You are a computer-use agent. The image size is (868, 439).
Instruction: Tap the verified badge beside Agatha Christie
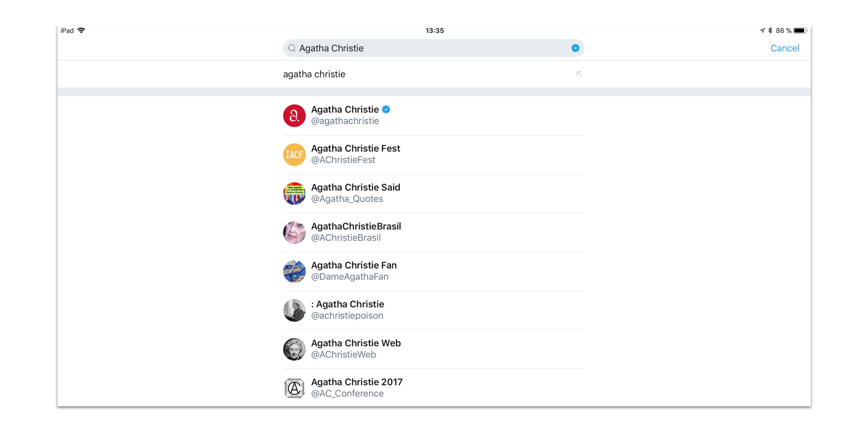[x=386, y=109]
